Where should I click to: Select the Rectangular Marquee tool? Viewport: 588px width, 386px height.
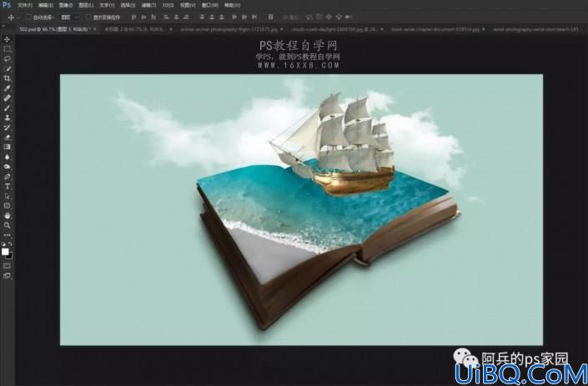coord(8,49)
